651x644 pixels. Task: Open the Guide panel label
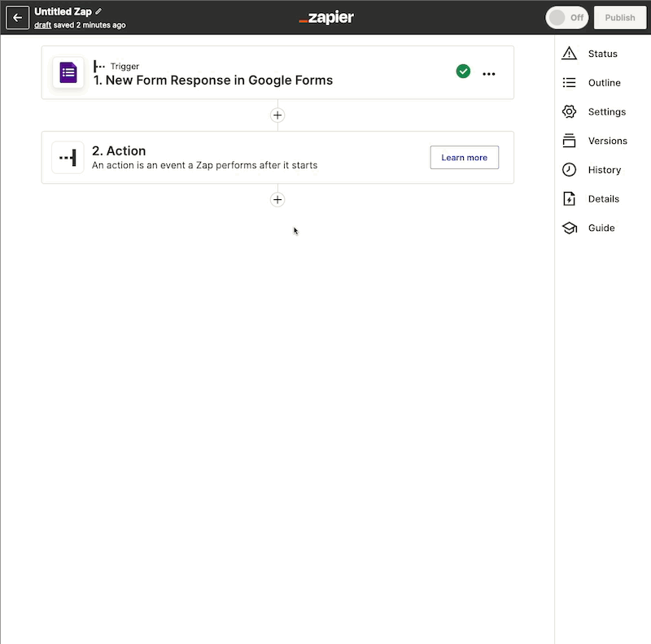click(601, 228)
